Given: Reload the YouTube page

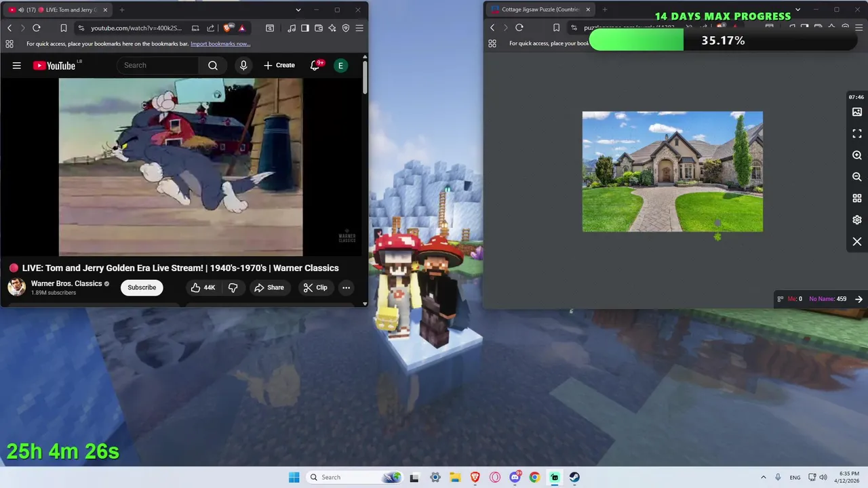Looking at the screenshot, I should pyautogui.click(x=37, y=28).
